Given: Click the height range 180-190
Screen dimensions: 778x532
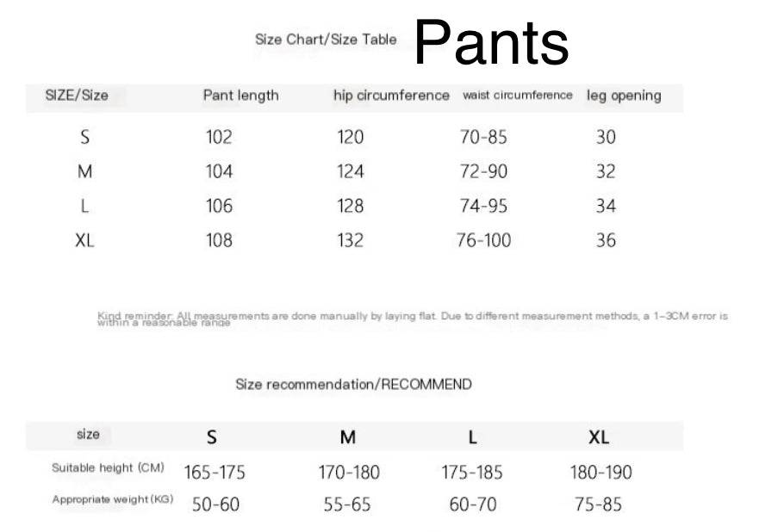Looking at the screenshot, I should pos(601,473).
